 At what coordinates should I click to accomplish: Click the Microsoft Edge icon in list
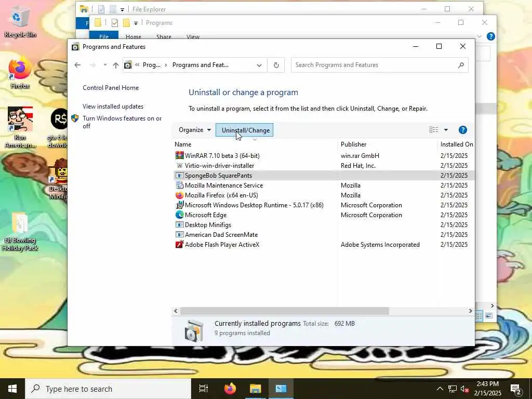pyautogui.click(x=179, y=215)
